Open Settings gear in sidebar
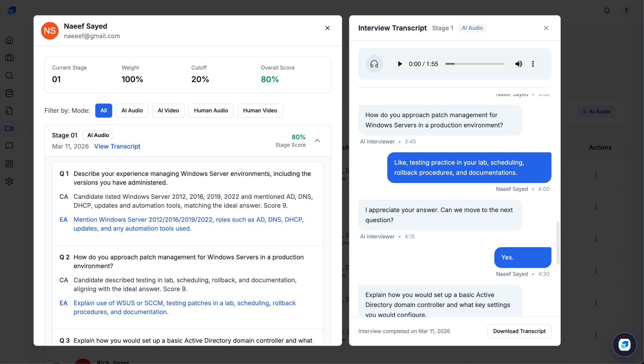644x364 pixels. click(9, 181)
